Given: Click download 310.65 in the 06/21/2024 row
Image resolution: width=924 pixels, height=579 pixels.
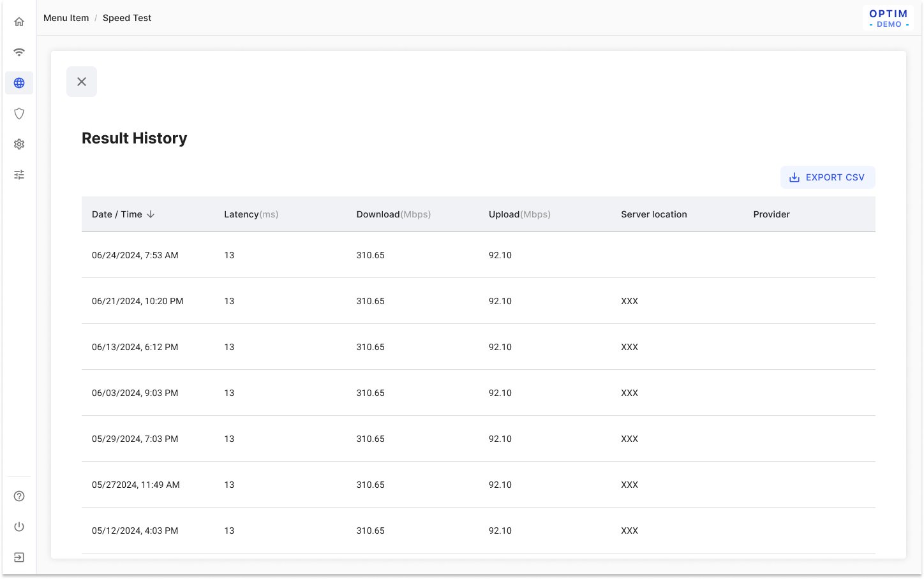Looking at the screenshot, I should (x=371, y=301).
